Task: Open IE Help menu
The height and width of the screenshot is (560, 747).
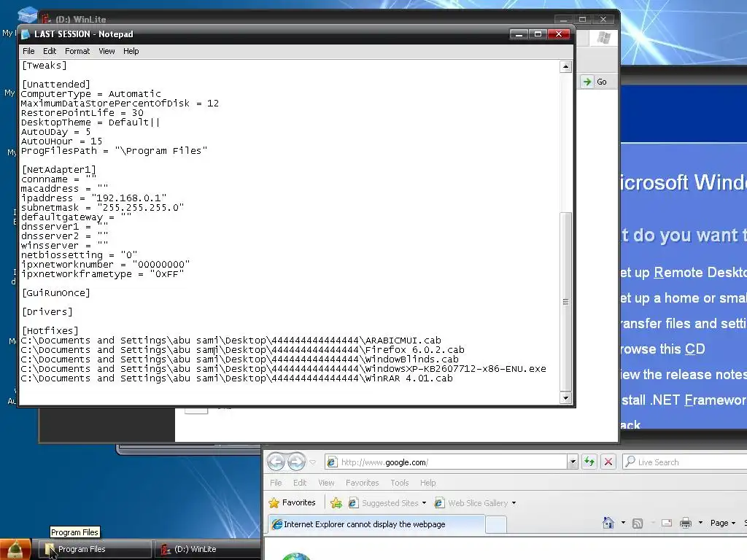Action: 427,483
